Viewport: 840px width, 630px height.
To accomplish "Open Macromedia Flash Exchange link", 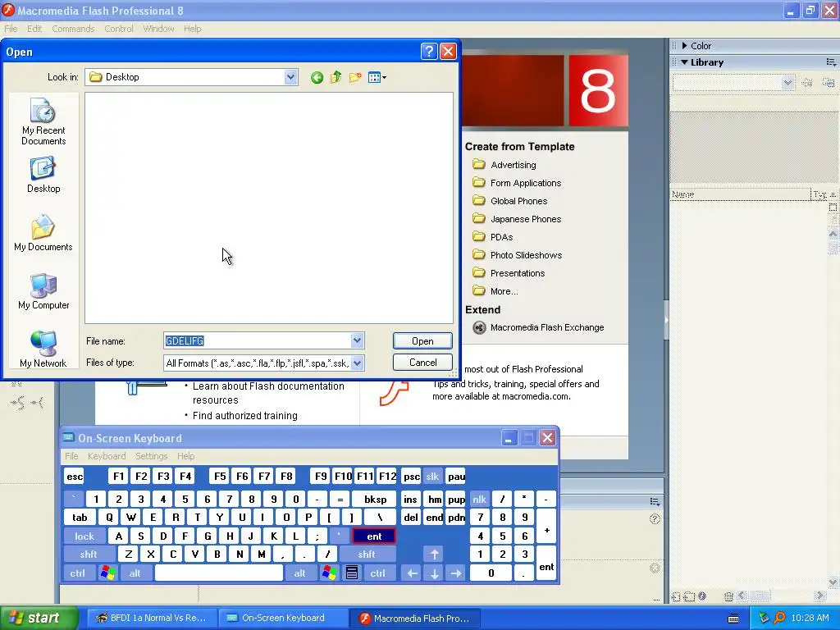I will coord(538,327).
